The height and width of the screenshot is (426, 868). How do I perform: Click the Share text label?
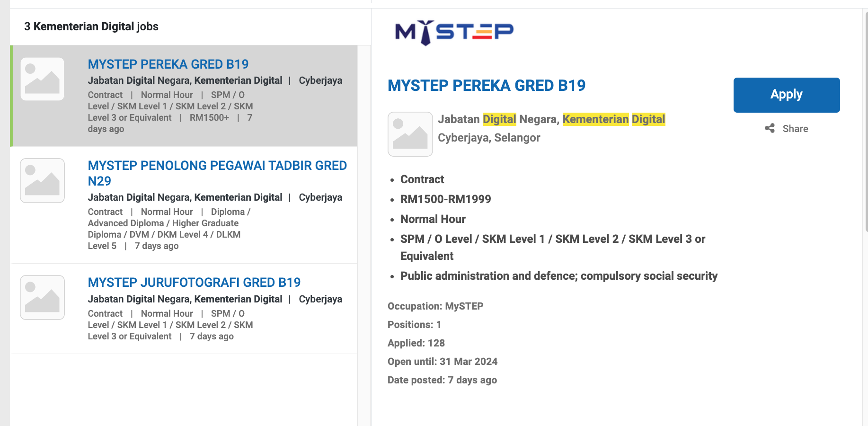(x=795, y=129)
